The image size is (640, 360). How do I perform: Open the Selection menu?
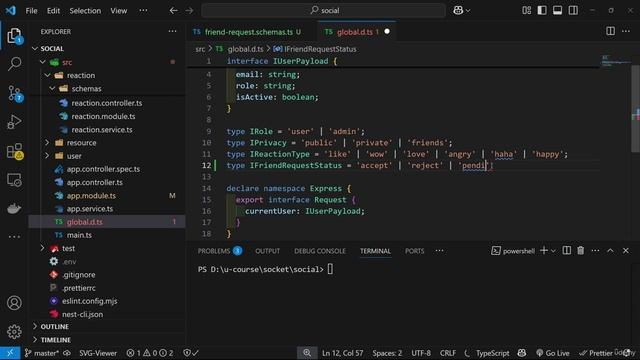pyautogui.click(x=85, y=11)
